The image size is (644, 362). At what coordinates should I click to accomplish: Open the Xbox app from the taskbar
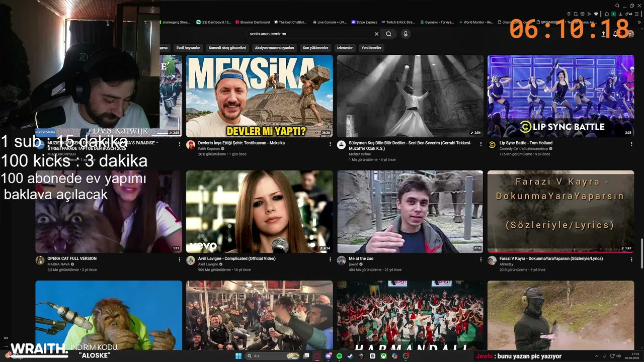(x=383, y=356)
